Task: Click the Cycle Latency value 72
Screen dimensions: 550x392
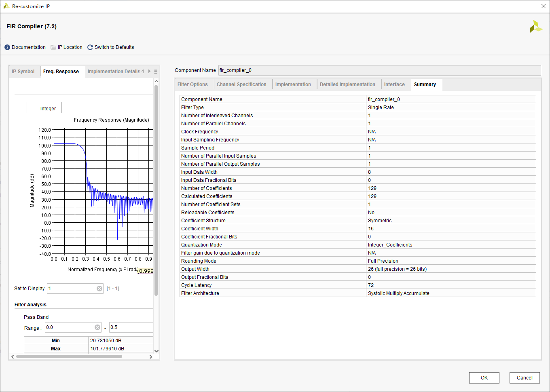Action: 371,285
